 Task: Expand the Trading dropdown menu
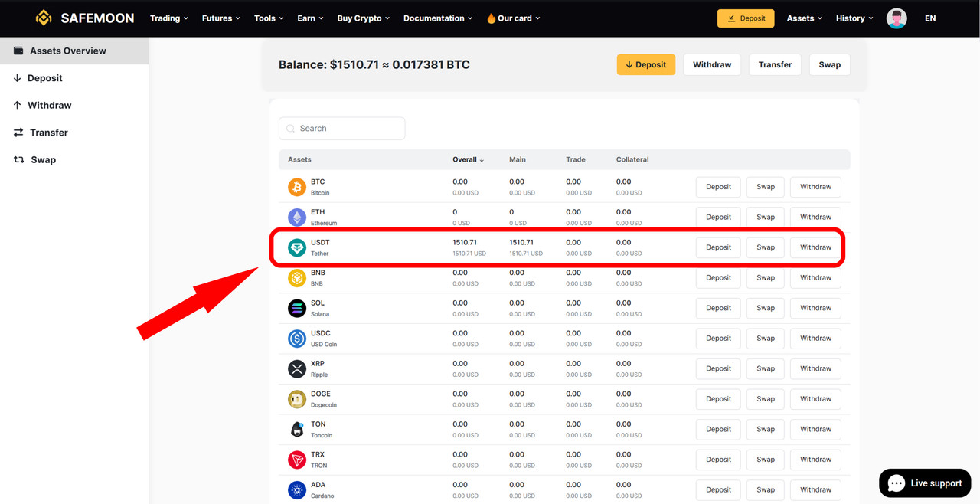point(169,18)
